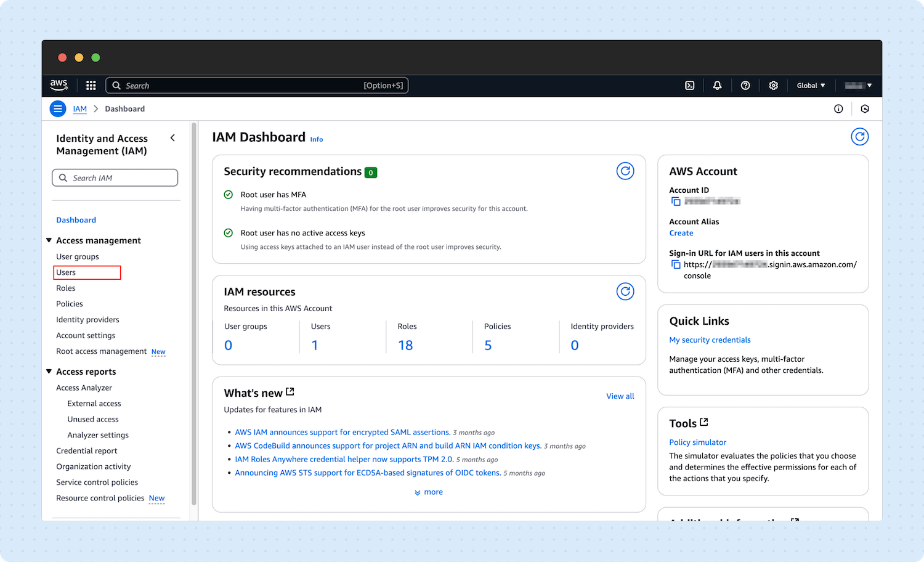Open Account settings in the sidebar
924x562 pixels.
86,336
